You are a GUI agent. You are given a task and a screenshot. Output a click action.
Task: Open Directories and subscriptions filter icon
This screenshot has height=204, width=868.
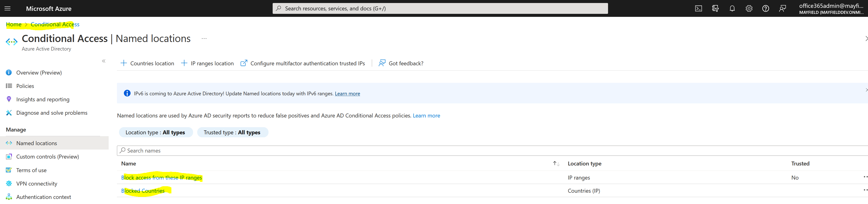pyautogui.click(x=715, y=9)
